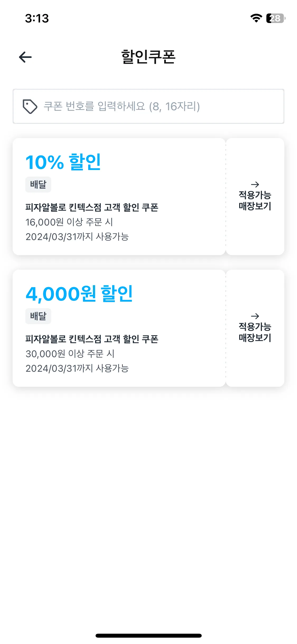Click the Wi-Fi status icon
The width and height of the screenshot is (297, 644).
click(x=256, y=18)
